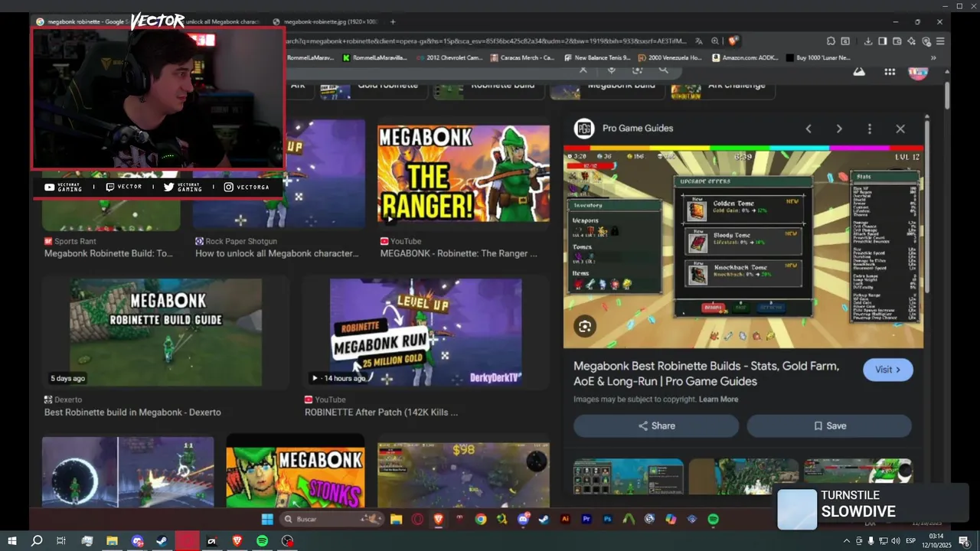Image resolution: width=980 pixels, height=551 pixels.
Task: Open the Brave VPN toolbar icon
Action: tap(926, 41)
